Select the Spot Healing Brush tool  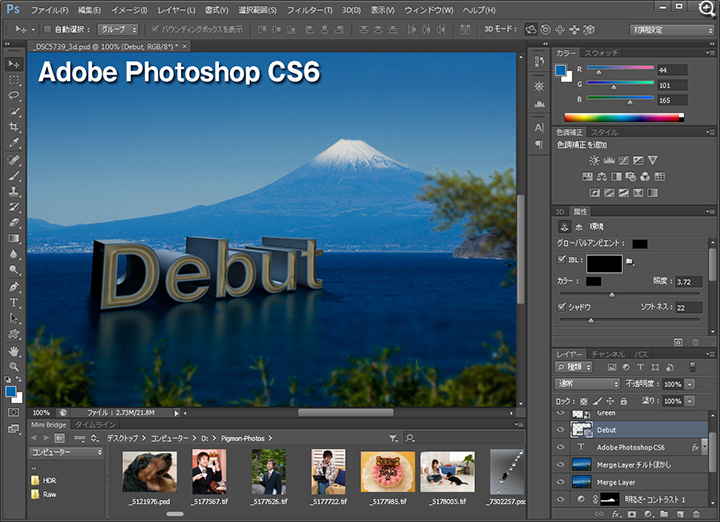[x=14, y=159]
